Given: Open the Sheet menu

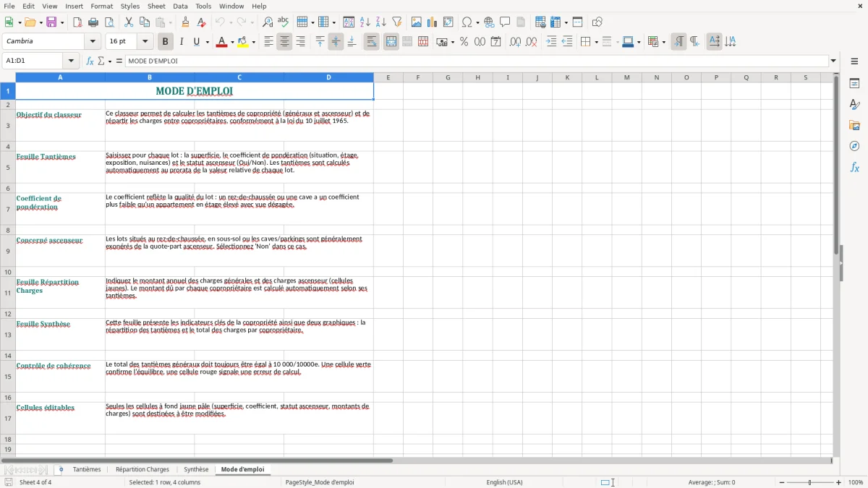Looking at the screenshot, I should click(156, 6).
